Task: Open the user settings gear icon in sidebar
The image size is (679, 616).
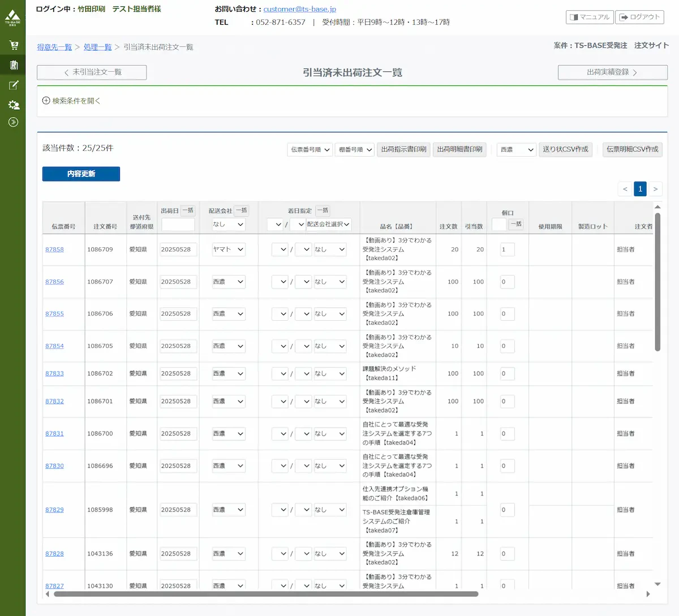Action: [x=13, y=104]
